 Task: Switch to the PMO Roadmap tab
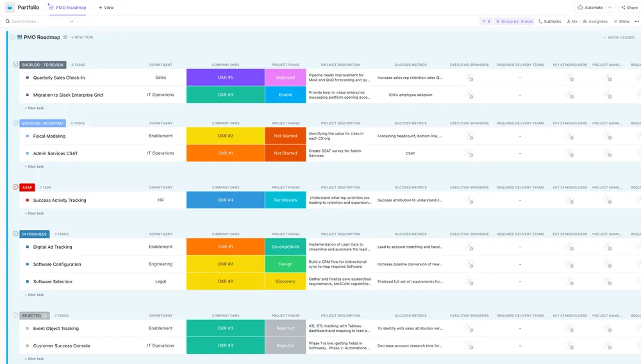(67, 7)
